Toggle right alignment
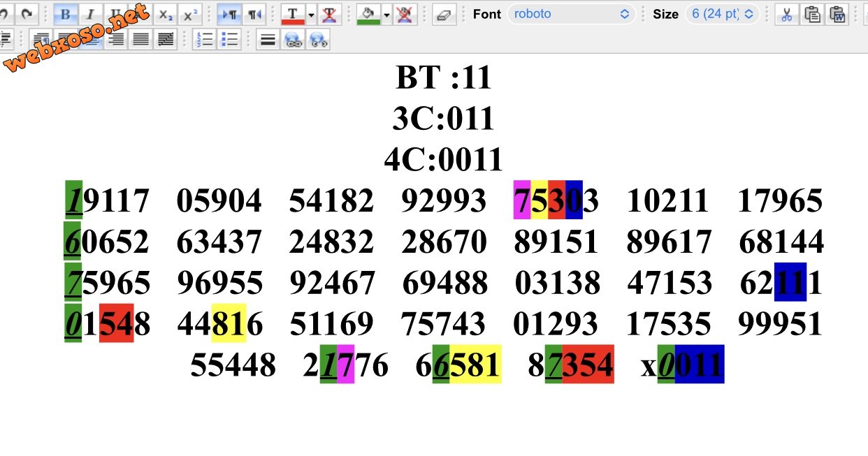868x456 pixels. coord(115,40)
